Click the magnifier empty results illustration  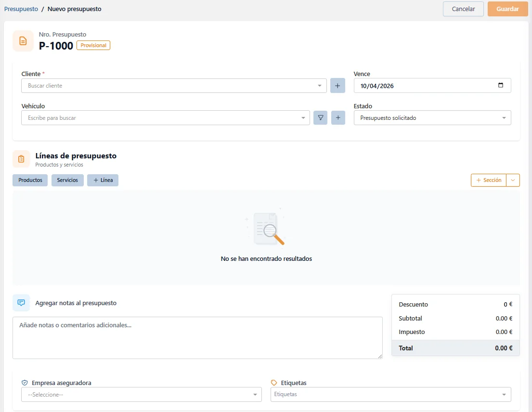[x=266, y=229]
